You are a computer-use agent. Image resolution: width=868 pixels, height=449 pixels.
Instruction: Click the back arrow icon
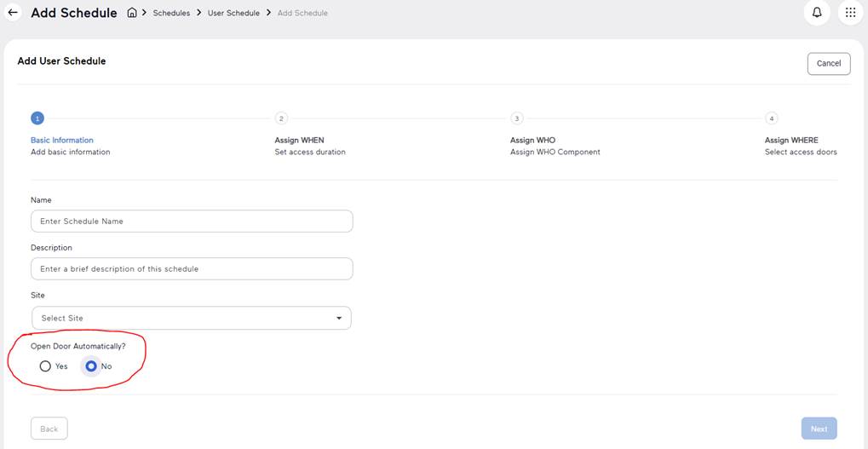click(13, 13)
